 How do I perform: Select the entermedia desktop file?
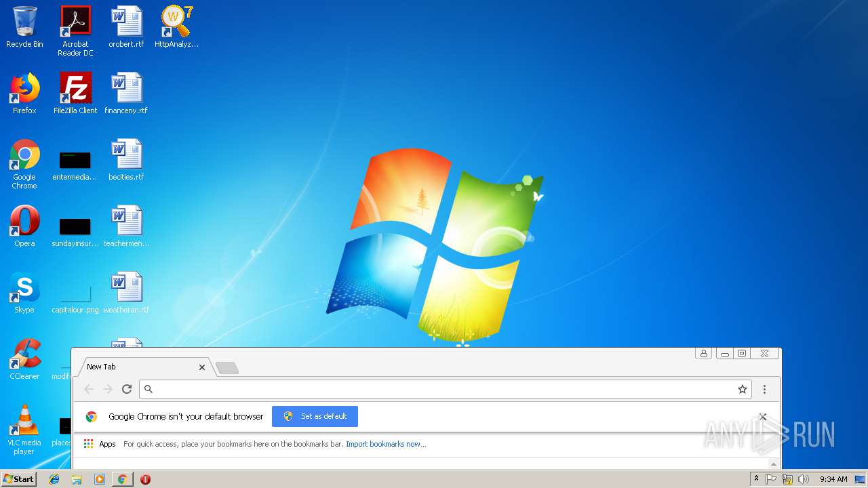(75, 165)
